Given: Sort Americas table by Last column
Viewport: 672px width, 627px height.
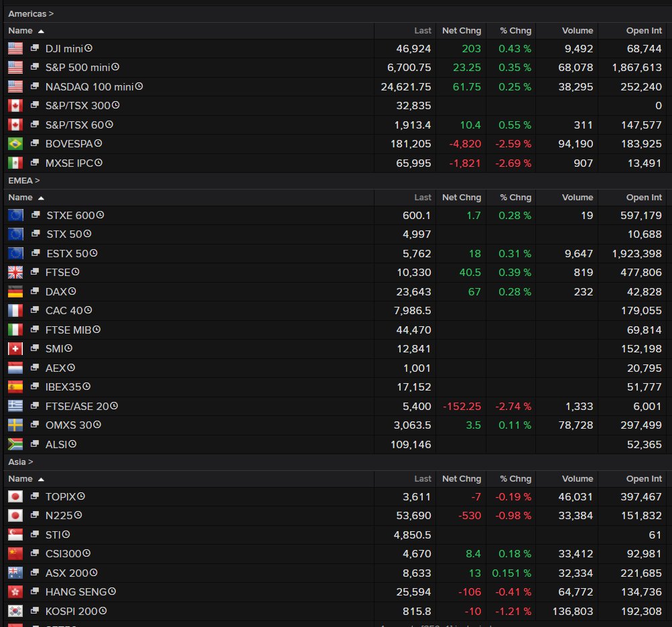Looking at the screenshot, I should [423, 30].
